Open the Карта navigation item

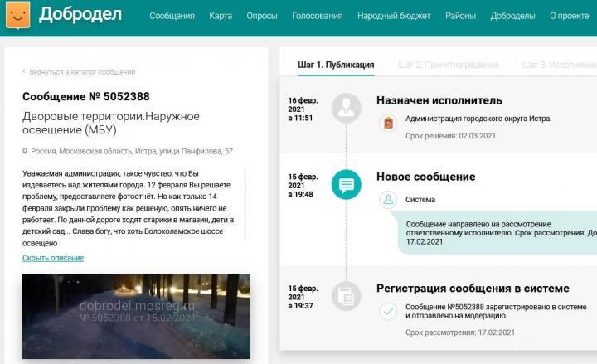(x=221, y=16)
